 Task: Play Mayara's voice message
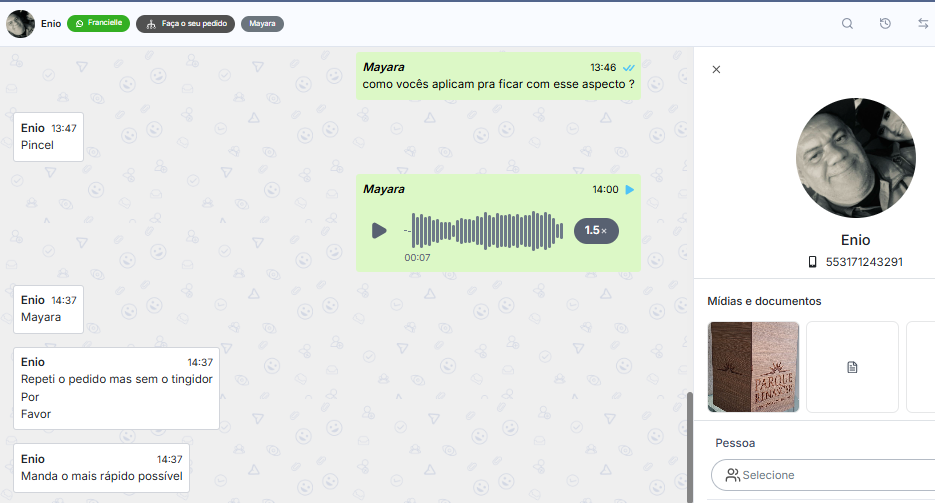coord(379,231)
